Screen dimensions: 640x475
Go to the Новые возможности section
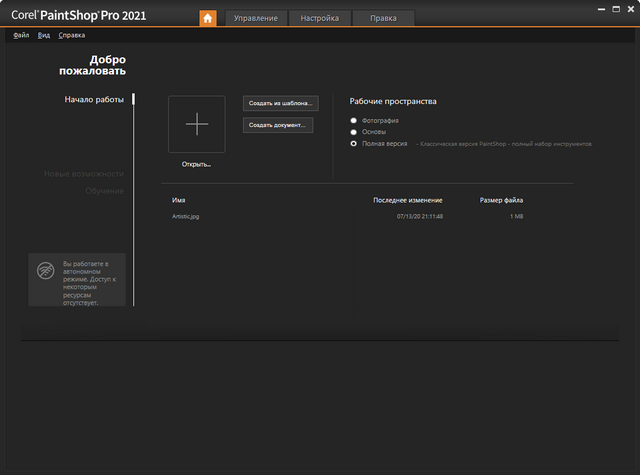coord(83,174)
